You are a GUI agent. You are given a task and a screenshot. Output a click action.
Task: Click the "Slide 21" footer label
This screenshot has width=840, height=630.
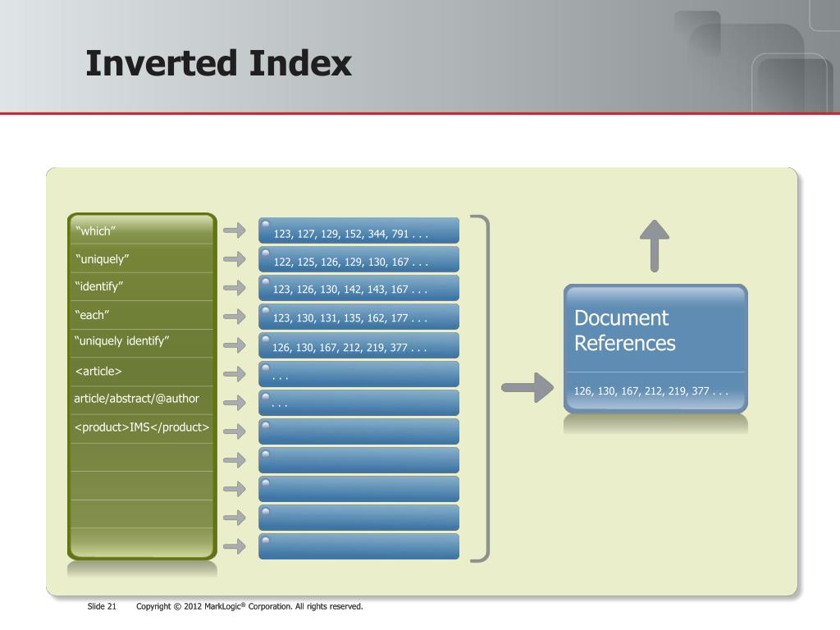(102, 606)
